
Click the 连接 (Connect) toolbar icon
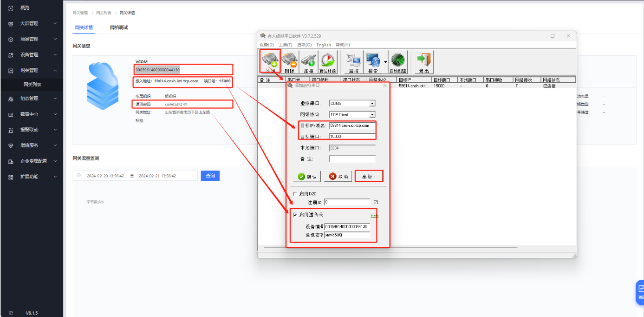308,61
